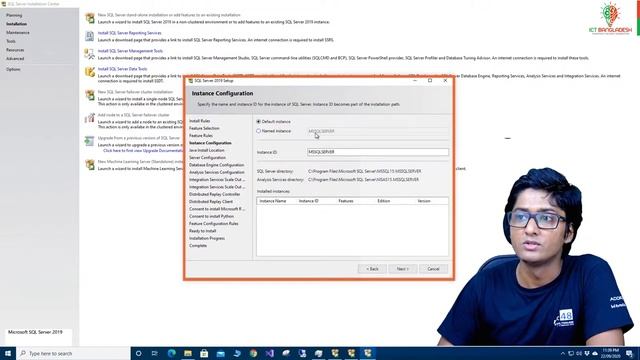Click the failover cluster installation icon

coord(90,95)
